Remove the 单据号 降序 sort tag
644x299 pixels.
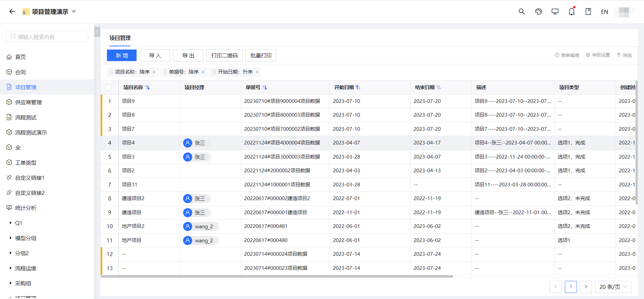coord(203,72)
